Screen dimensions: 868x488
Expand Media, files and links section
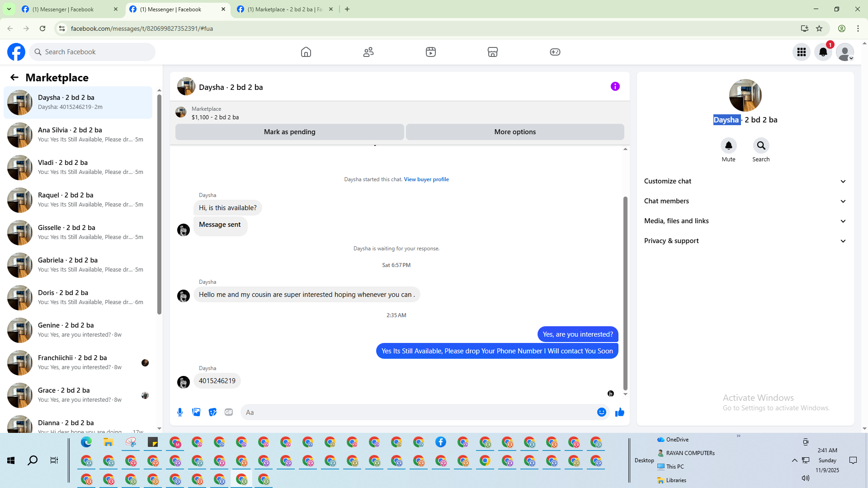[x=745, y=221]
